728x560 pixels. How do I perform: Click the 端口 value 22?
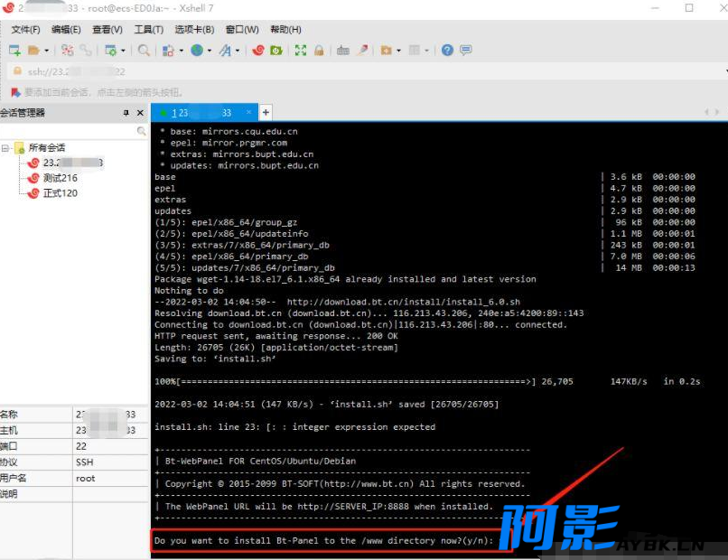coord(81,446)
